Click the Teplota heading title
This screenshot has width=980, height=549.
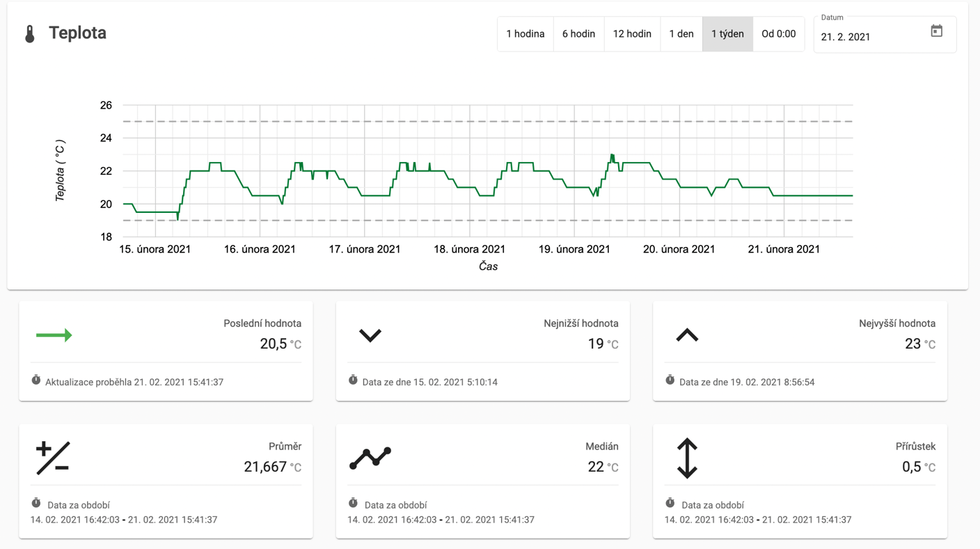pos(77,33)
